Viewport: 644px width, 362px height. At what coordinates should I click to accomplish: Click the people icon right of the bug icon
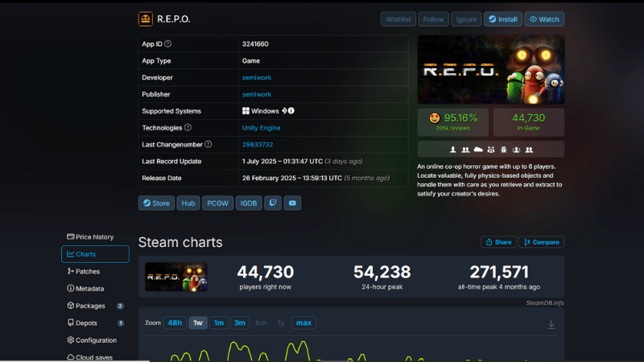(x=516, y=150)
